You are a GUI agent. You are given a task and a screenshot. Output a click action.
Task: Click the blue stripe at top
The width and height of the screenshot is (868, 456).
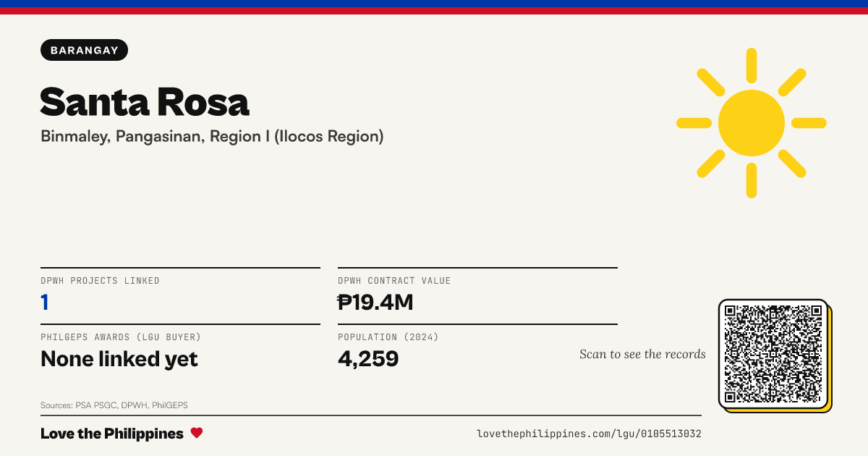(434, 4)
